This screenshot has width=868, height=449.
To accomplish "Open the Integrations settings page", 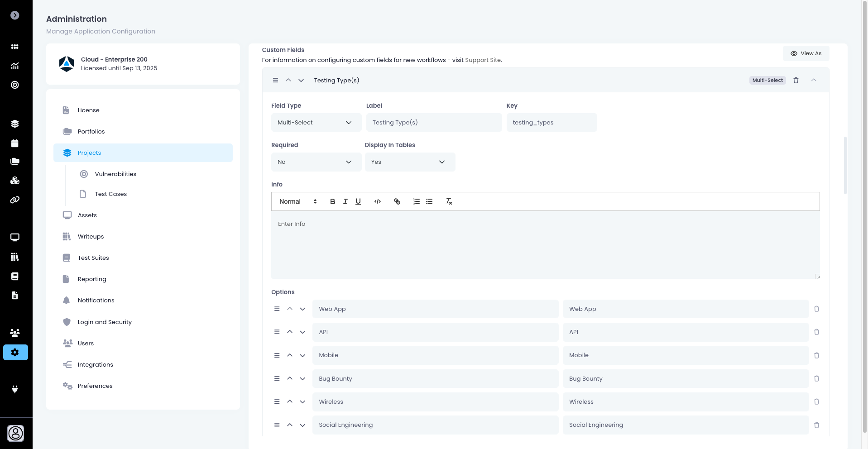I will click(x=95, y=365).
